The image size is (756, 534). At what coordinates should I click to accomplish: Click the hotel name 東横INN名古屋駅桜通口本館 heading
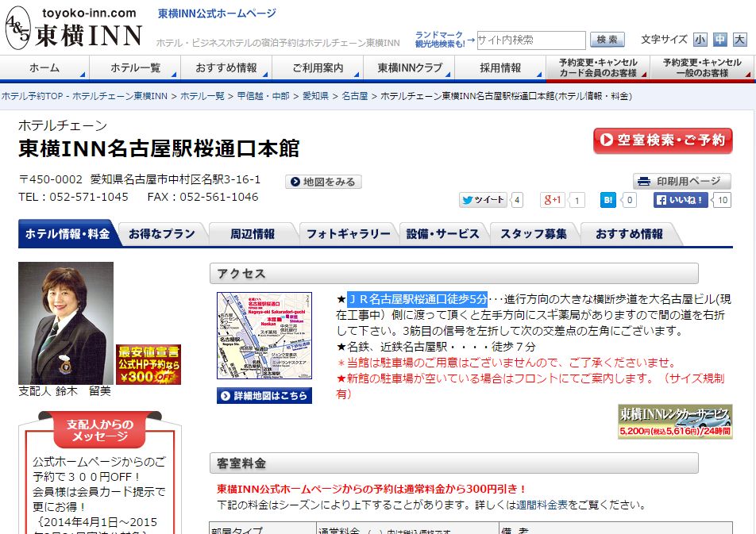[x=159, y=148]
